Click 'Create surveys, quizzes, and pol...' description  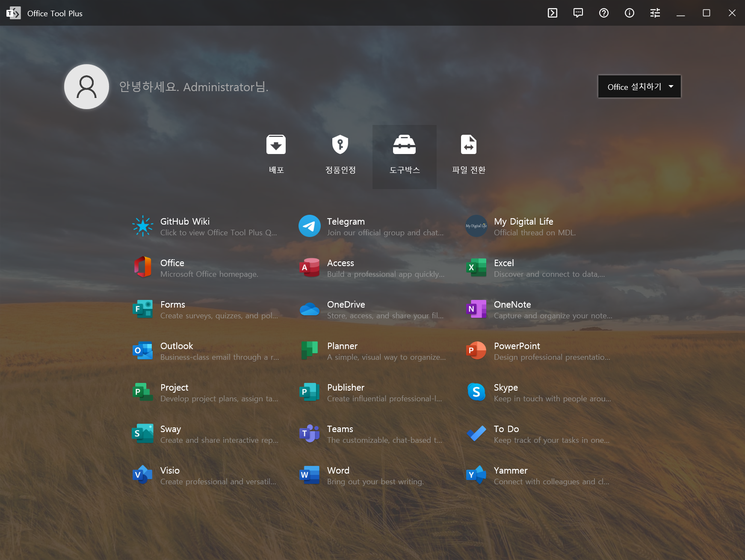(219, 316)
